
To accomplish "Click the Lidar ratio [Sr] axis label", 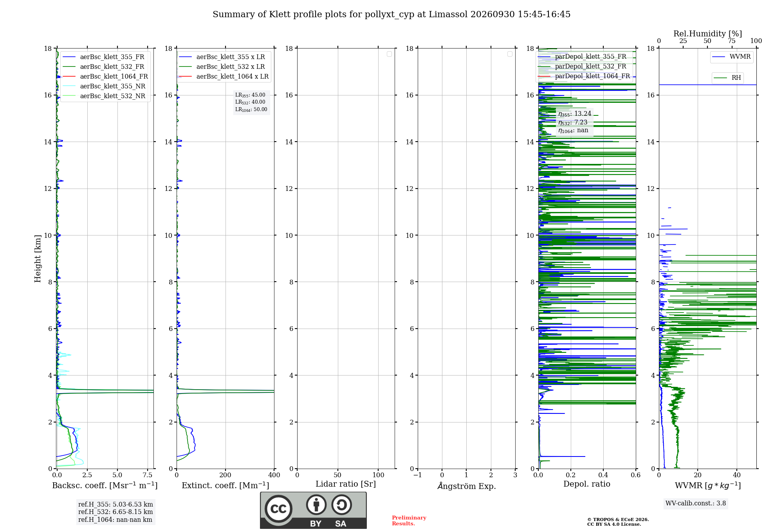I will pyautogui.click(x=346, y=484).
